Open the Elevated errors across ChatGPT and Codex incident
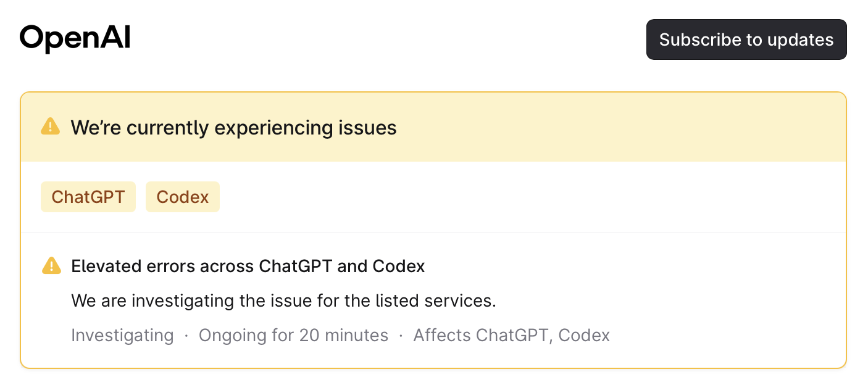Screen dimensions: 868x385 tap(248, 266)
